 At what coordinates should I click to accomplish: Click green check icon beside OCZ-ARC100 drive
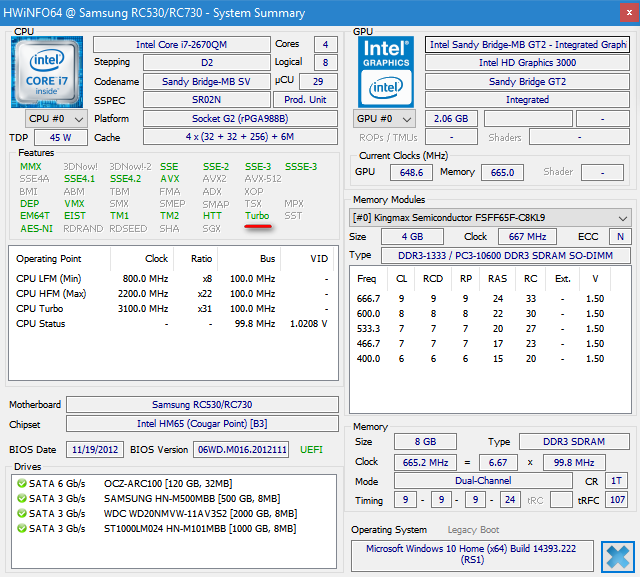click(x=22, y=484)
